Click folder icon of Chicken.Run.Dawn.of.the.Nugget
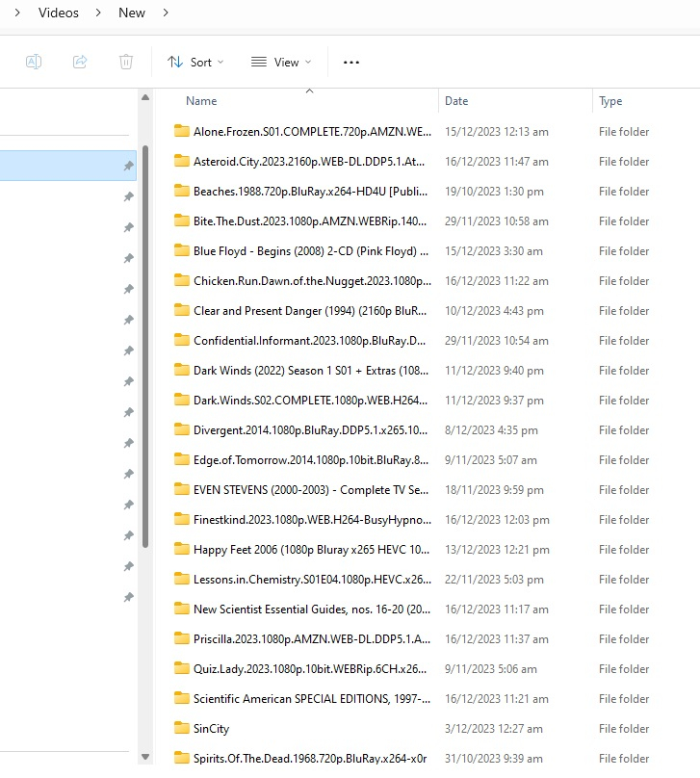This screenshot has width=700, height=778. 182,280
